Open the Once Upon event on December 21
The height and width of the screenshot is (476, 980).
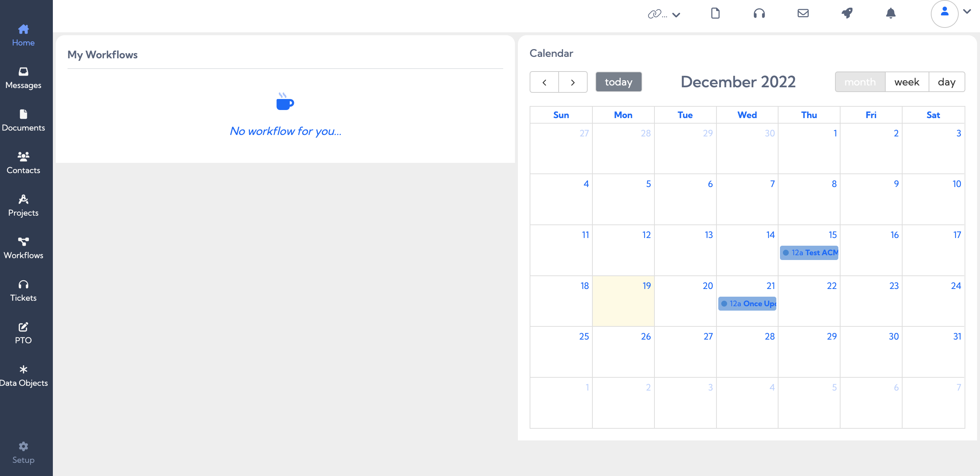[747, 304]
